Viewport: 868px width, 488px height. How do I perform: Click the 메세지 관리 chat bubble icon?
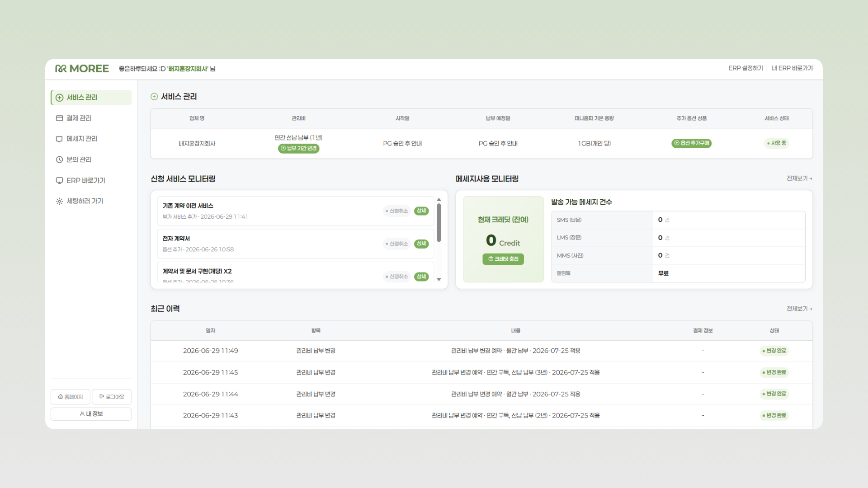(59, 139)
